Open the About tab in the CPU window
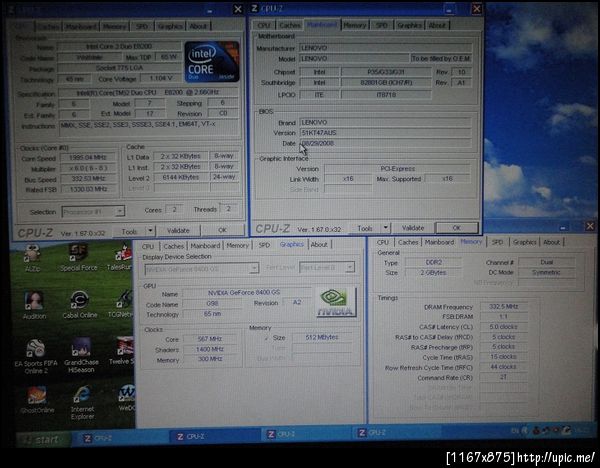 (198, 26)
